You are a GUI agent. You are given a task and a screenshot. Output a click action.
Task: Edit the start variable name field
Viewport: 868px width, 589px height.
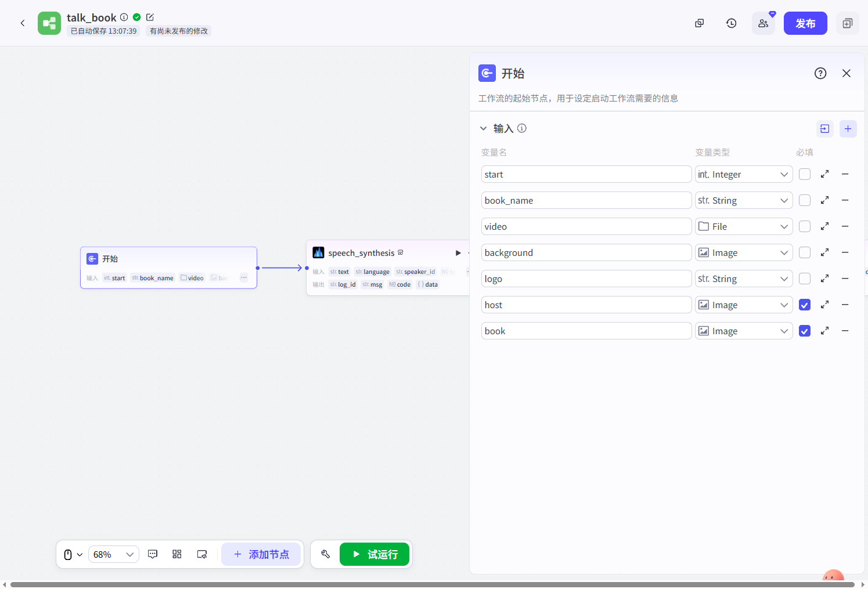point(586,174)
